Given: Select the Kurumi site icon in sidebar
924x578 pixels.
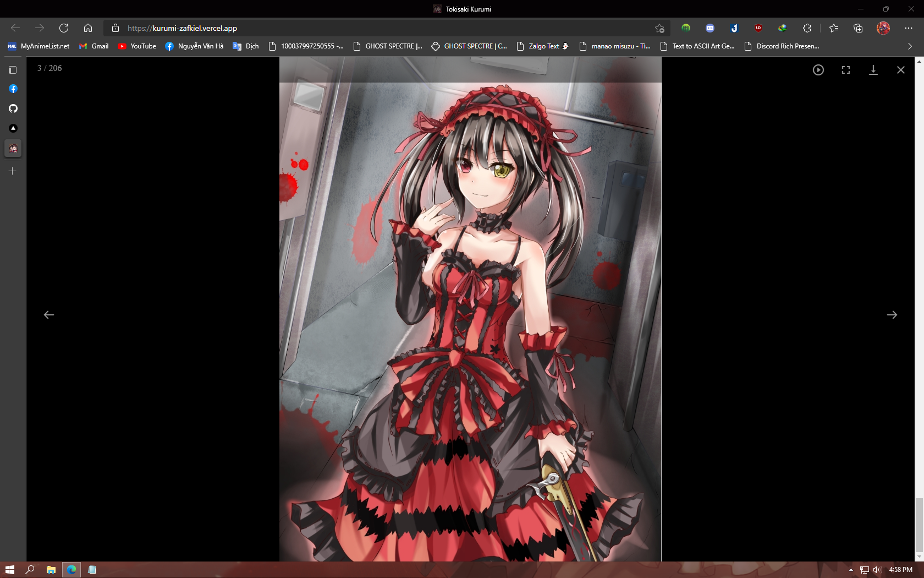Looking at the screenshot, I should click(13, 148).
